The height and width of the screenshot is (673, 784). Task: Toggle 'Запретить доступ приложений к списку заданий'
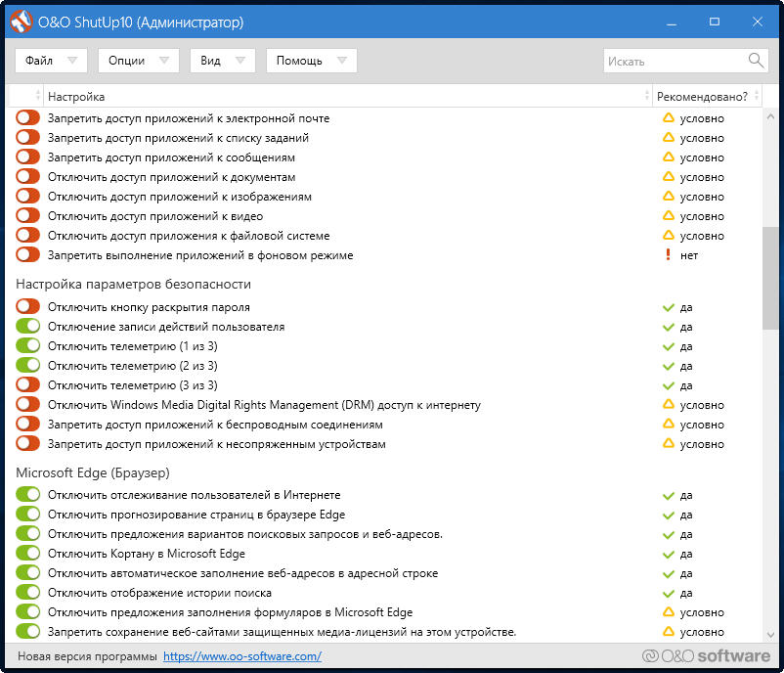27,137
